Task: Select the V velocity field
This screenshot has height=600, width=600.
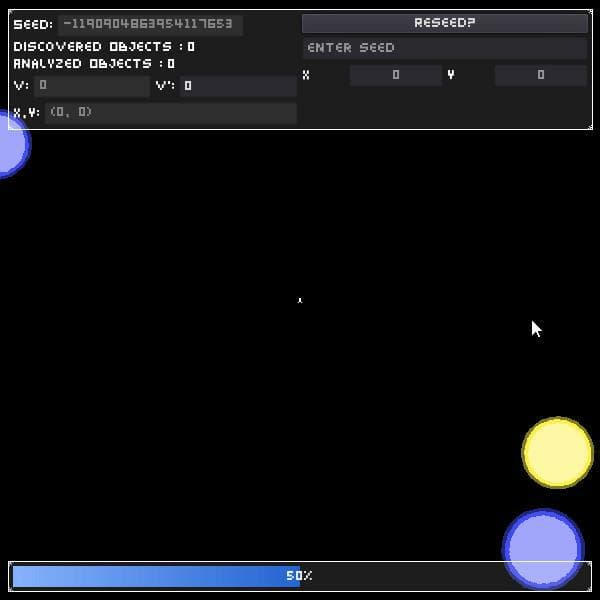Action: tap(91, 86)
